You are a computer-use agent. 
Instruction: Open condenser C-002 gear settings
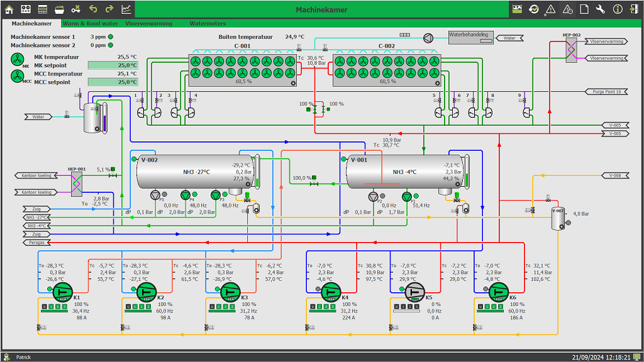[438, 84]
